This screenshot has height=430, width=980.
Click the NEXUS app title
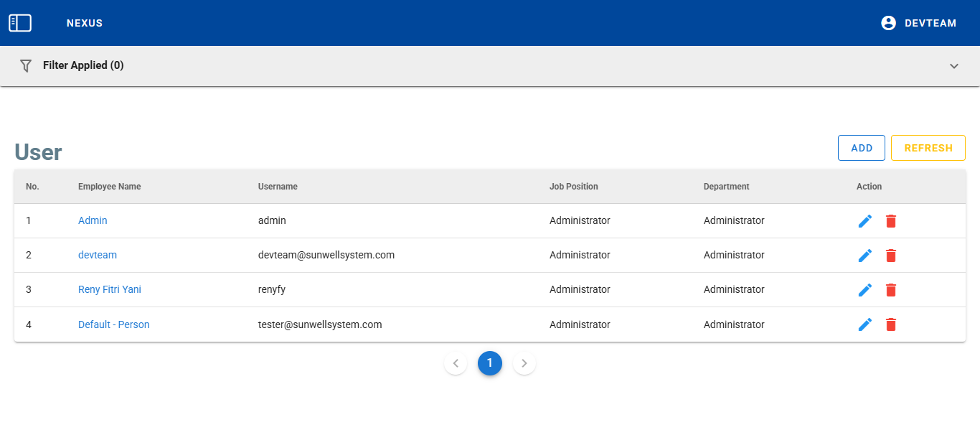pos(85,23)
